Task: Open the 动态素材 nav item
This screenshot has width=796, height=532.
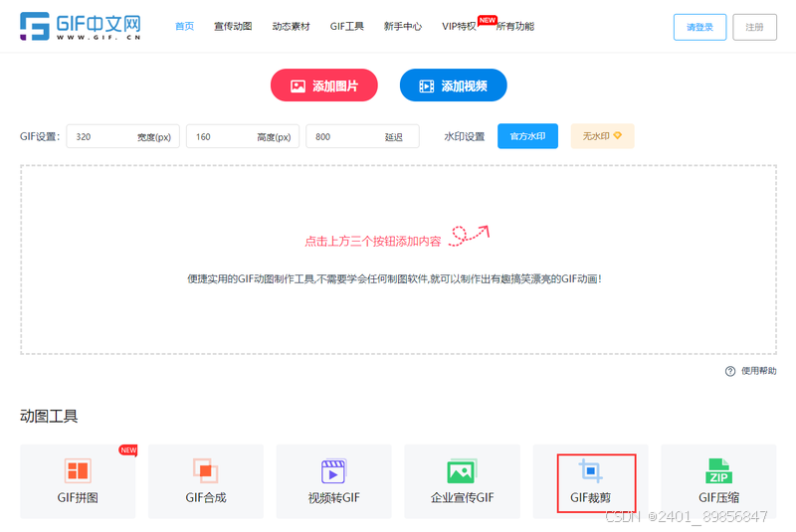Action: [291, 27]
